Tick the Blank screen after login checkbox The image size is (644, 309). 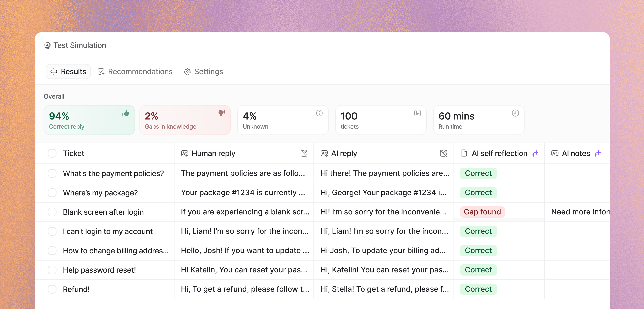[52, 212]
